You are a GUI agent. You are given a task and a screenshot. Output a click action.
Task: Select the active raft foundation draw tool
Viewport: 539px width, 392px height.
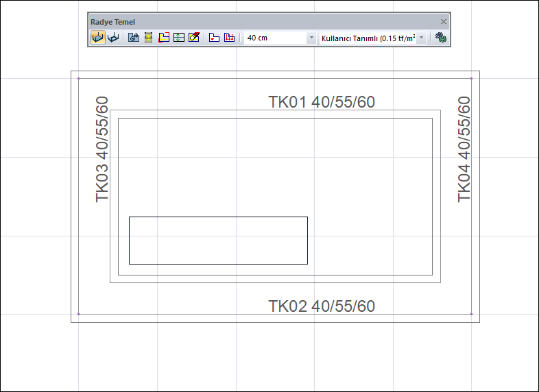tap(98, 38)
